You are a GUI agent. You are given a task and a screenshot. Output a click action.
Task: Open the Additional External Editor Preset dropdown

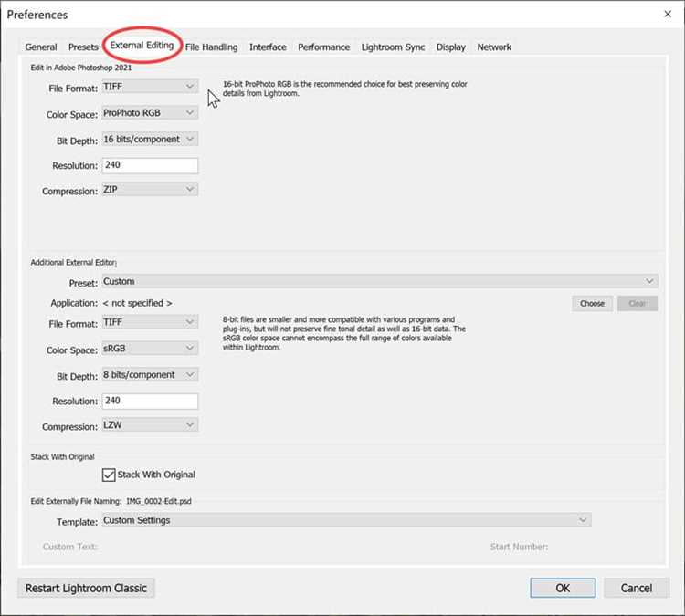(x=380, y=281)
